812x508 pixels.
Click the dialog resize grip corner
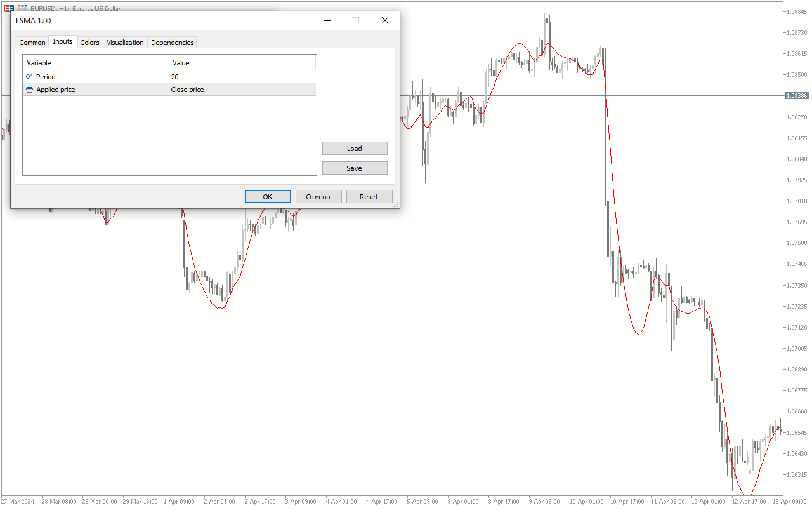[396, 204]
